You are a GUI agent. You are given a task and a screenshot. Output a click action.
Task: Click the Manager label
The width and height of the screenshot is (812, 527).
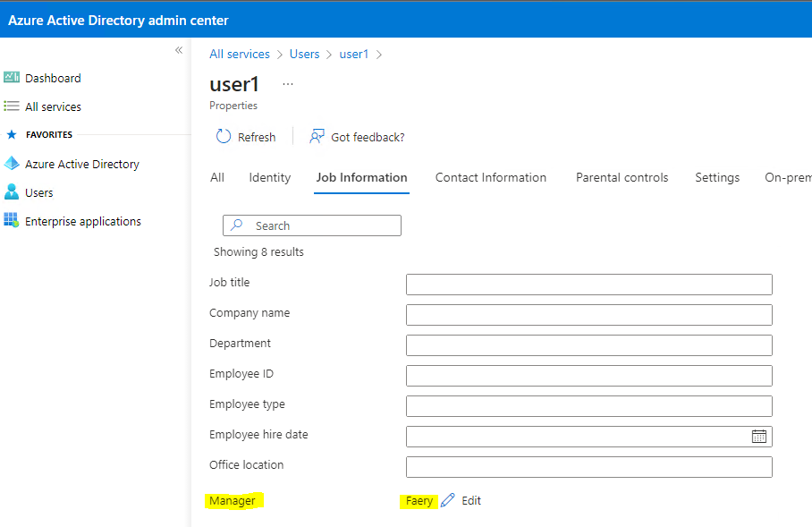232,500
